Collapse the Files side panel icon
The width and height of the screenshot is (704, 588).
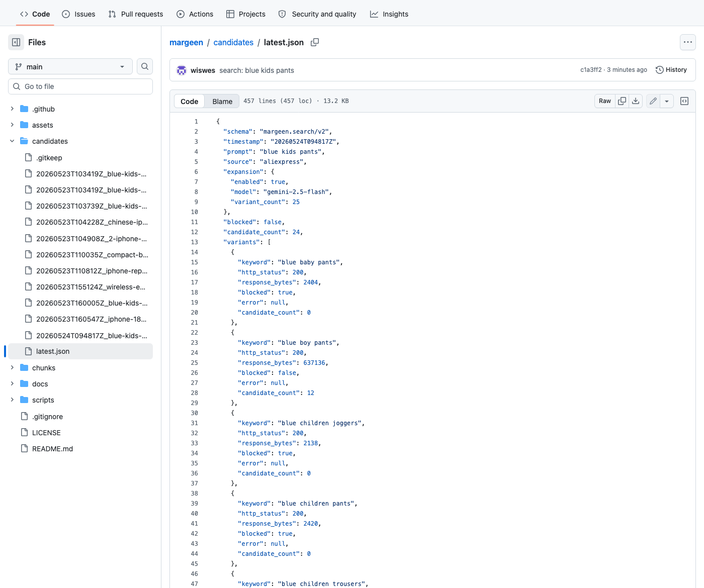click(x=16, y=42)
